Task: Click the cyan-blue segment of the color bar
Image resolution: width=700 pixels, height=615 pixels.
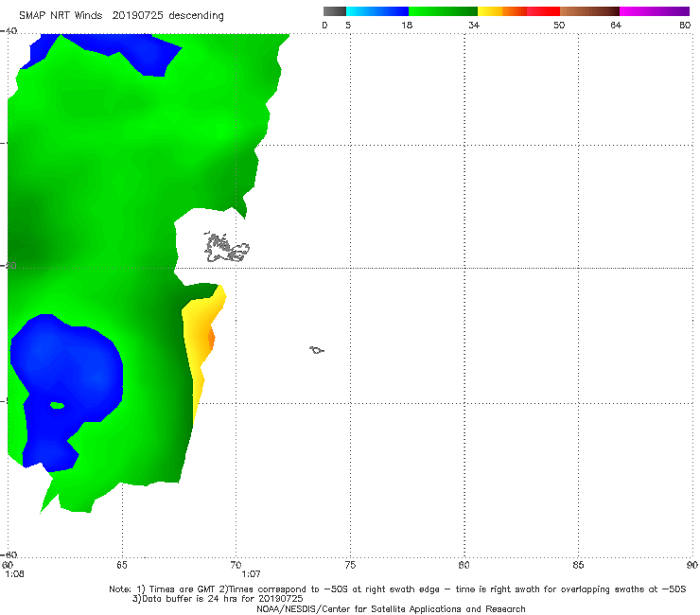Action: click(377, 11)
